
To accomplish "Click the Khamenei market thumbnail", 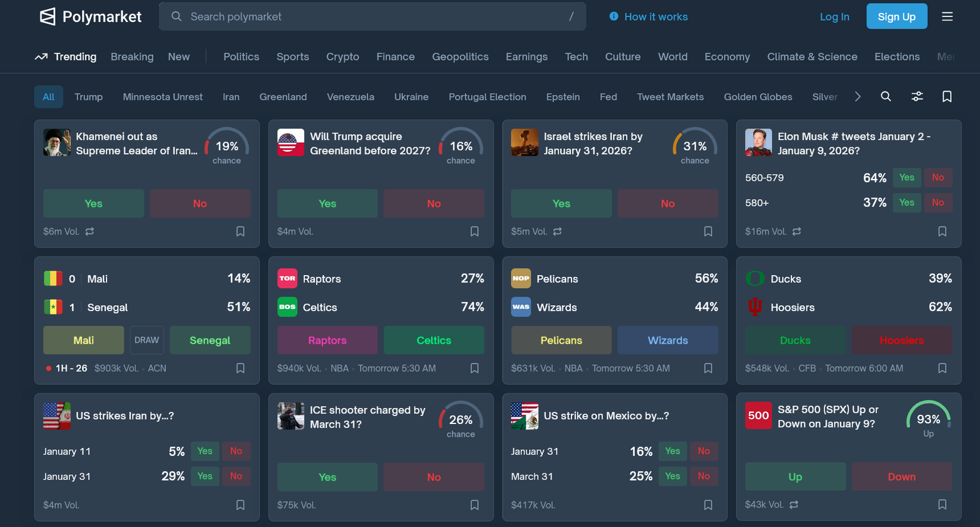I will pos(57,143).
